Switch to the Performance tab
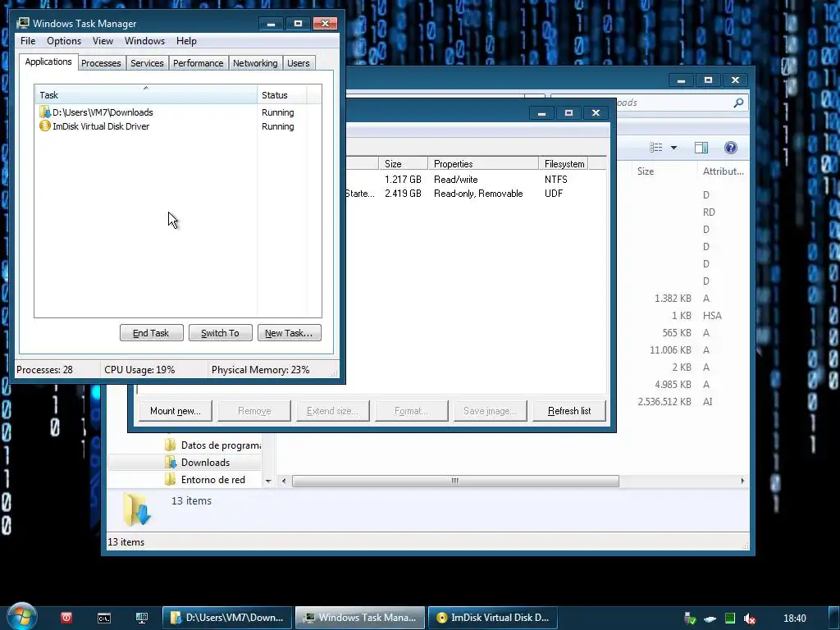Image resolution: width=840 pixels, height=630 pixels. tap(199, 63)
